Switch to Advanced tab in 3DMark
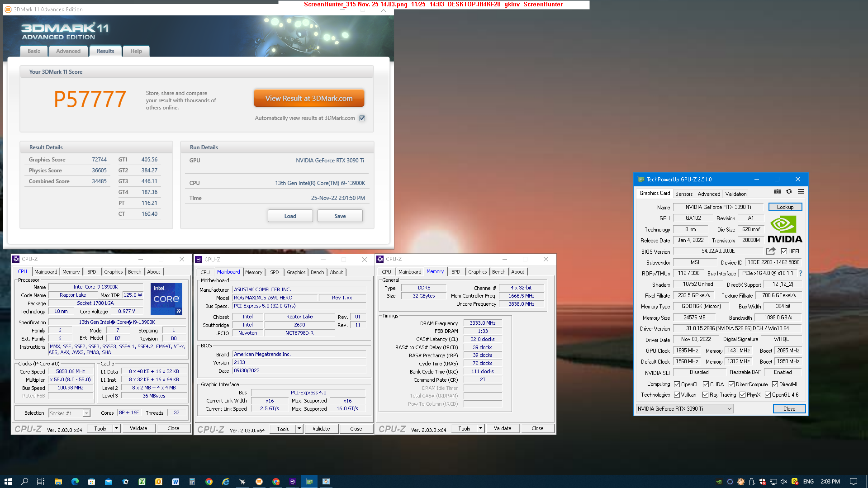This screenshot has width=868, height=488. coord(68,51)
